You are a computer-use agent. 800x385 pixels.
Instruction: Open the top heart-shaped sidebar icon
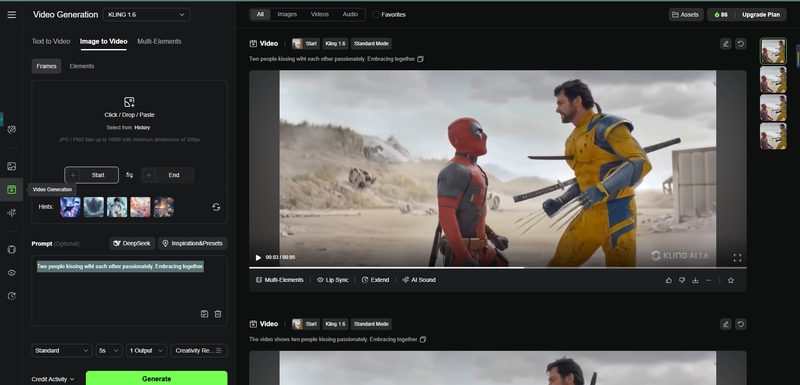tap(12, 130)
